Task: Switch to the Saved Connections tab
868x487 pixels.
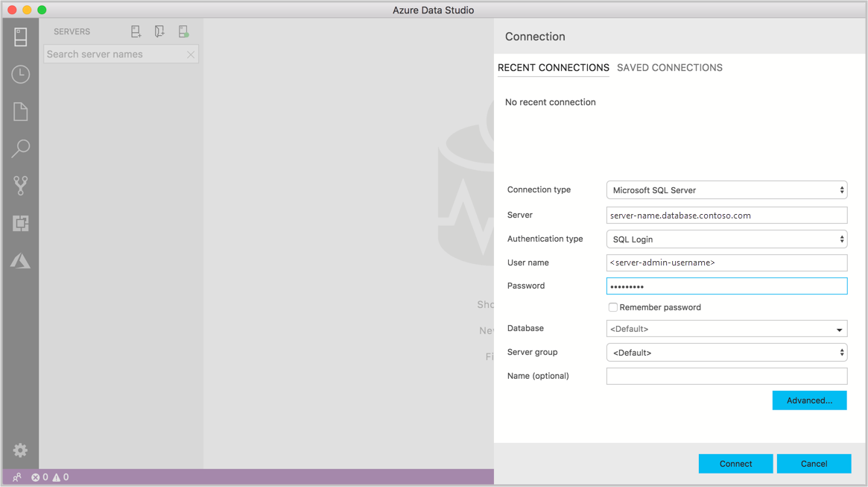Action: coord(669,67)
